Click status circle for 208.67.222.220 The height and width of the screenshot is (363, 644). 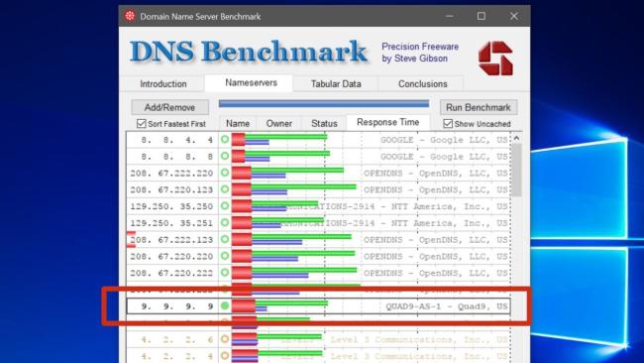(225, 173)
